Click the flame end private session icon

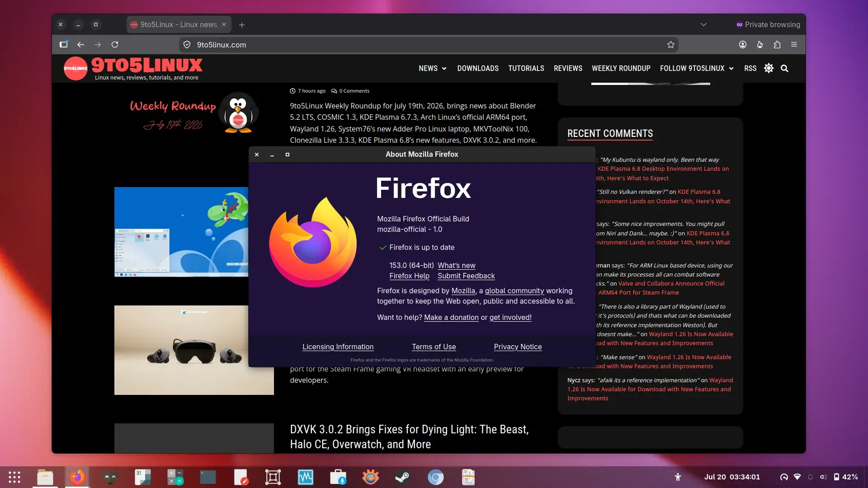tap(760, 44)
